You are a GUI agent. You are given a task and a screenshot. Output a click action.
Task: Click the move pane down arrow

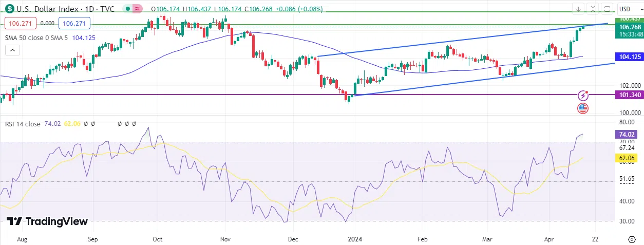579,9
